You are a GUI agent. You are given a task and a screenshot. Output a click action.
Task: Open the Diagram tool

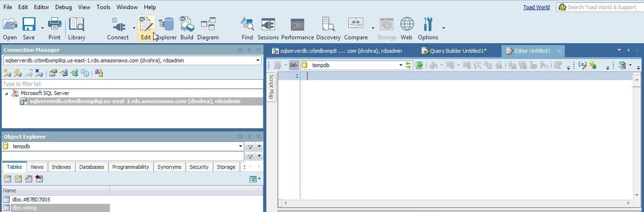[x=208, y=28]
